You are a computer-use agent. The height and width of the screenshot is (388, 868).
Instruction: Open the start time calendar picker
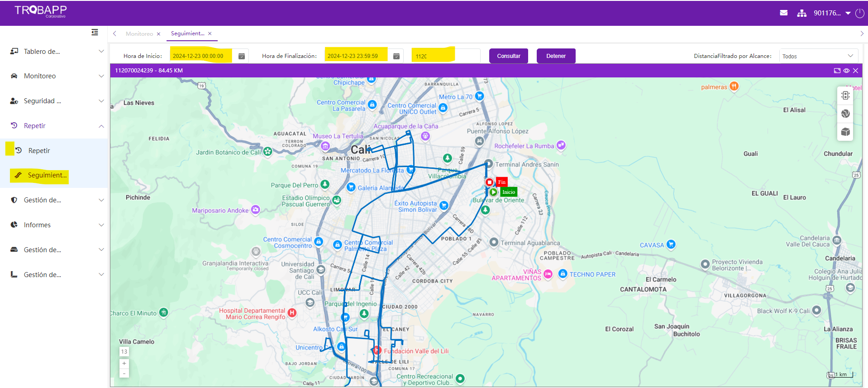coord(242,56)
